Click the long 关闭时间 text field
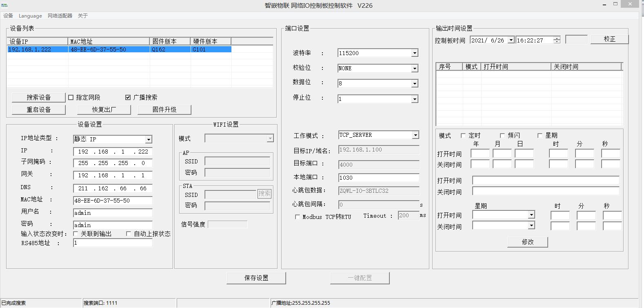This screenshot has height=308, width=644. point(546,191)
